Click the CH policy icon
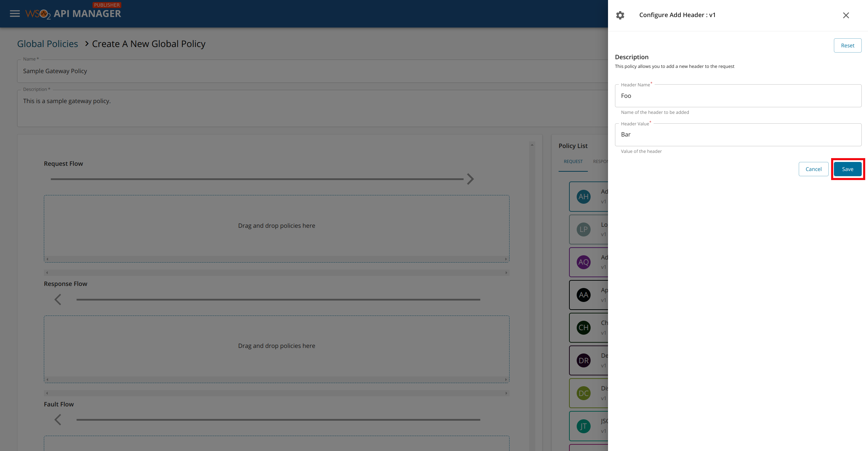The height and width of the screenshot is (451, 868). (x=583, y=328)
